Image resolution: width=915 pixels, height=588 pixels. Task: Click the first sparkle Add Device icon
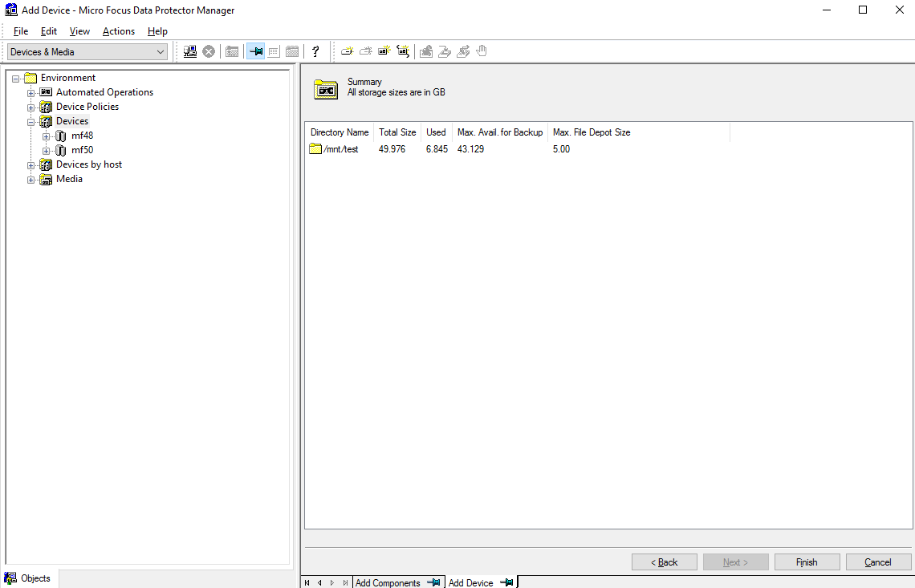click(x=348, y=51)
